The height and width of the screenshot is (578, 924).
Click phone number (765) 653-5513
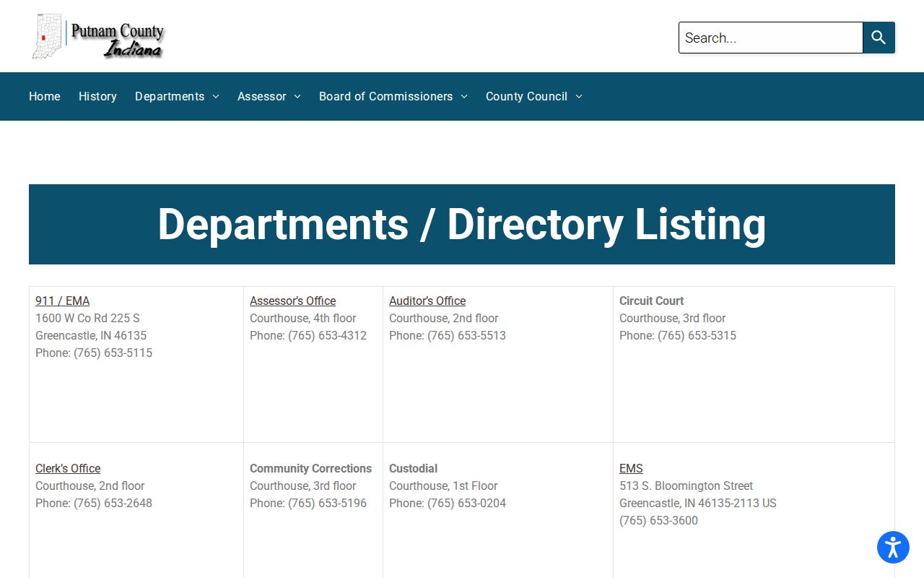[466, 335]
